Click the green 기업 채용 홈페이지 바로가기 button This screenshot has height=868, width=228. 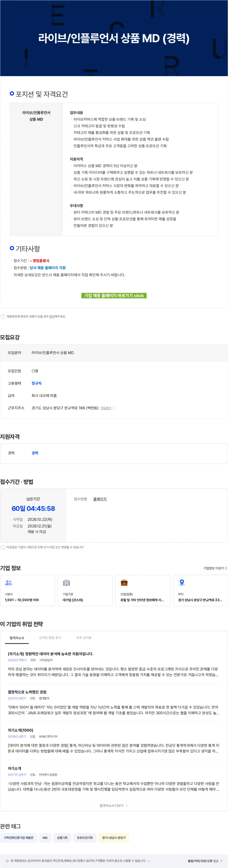pos(114,295)
